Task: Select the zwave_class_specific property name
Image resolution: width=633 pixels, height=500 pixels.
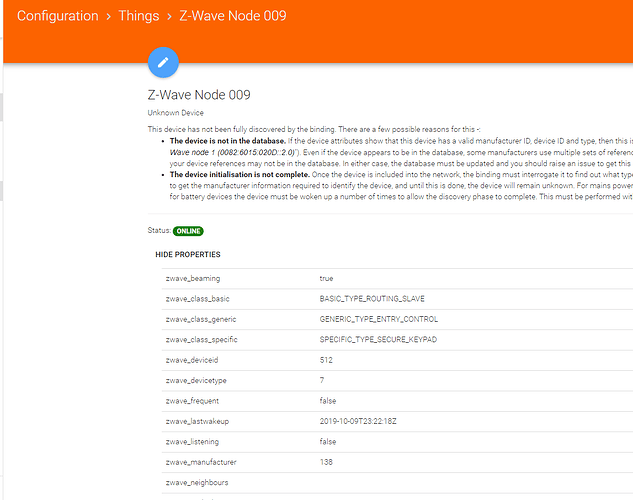Action: 201,340
